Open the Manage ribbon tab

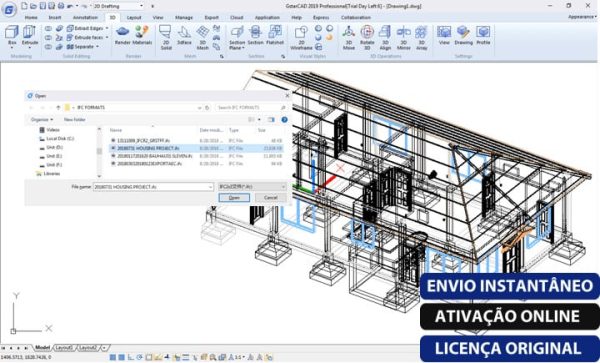point(184,18)
